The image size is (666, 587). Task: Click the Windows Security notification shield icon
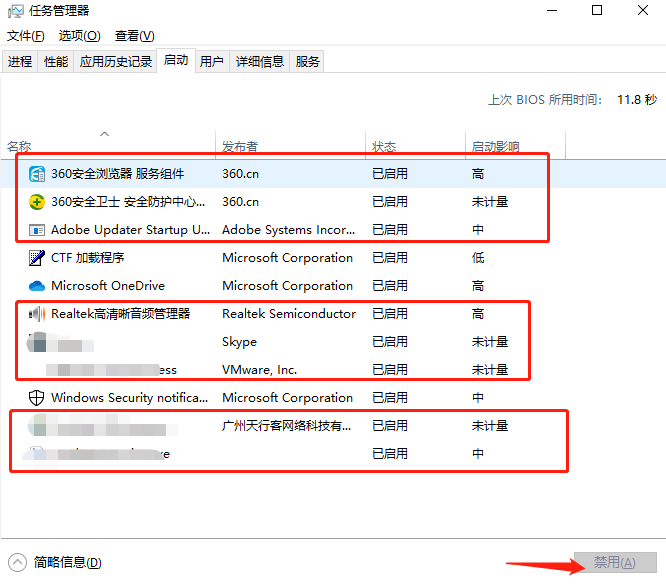[x=38, y=398]
